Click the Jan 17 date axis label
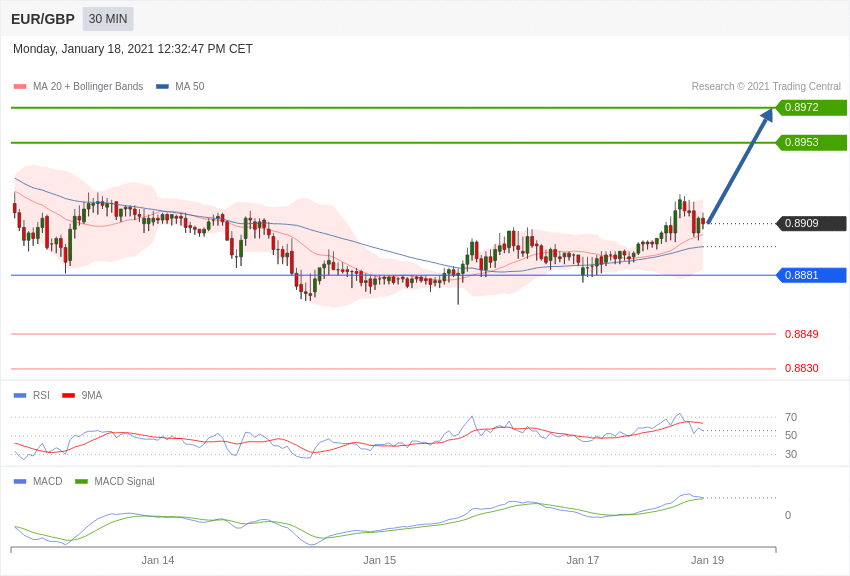Screen dimensions: 850x576 pos(583,560)
